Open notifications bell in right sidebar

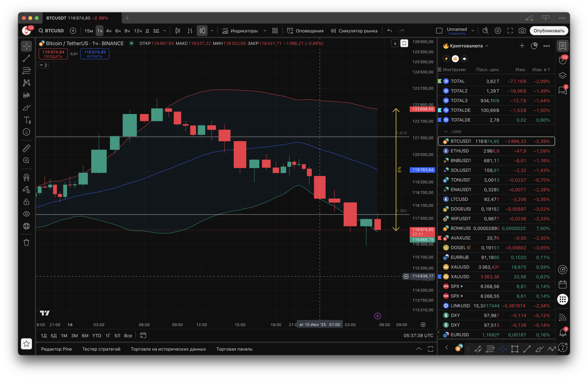point(563,332)
